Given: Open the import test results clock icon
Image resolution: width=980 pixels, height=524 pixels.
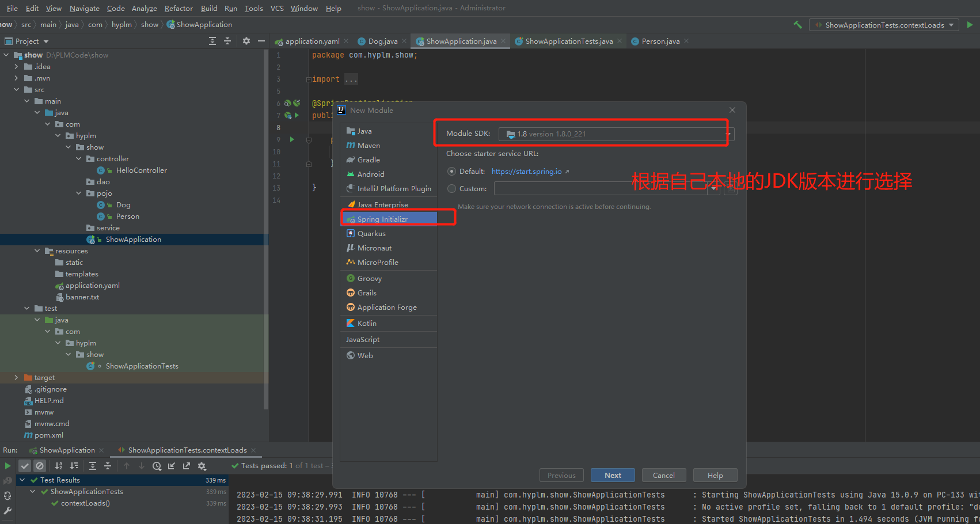Looking at the screenshot, I should (x=157, y=466).
